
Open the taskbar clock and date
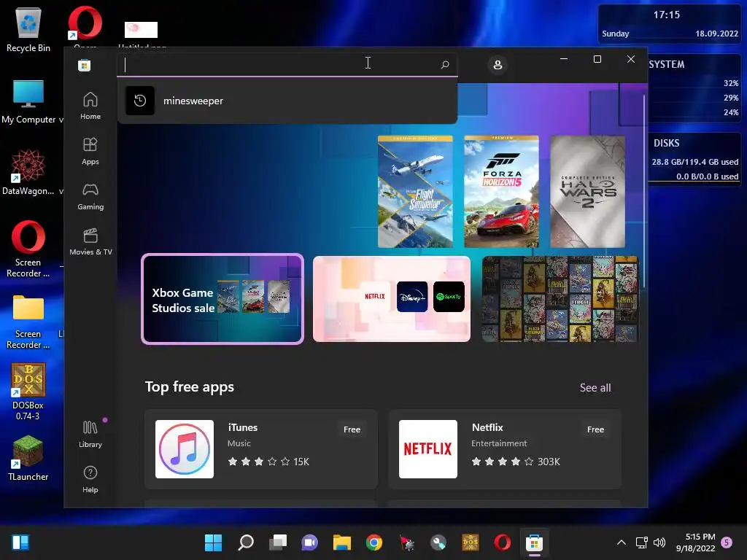tap(695, 542)
